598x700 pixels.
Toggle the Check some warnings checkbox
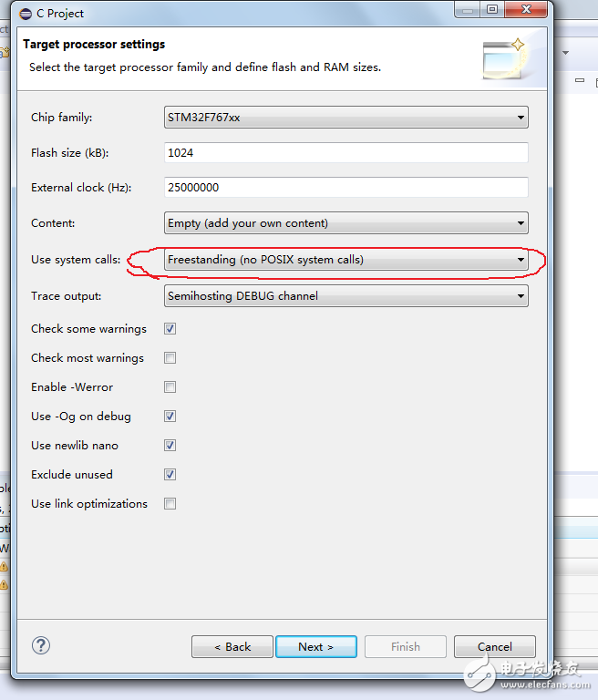(170, 329)
